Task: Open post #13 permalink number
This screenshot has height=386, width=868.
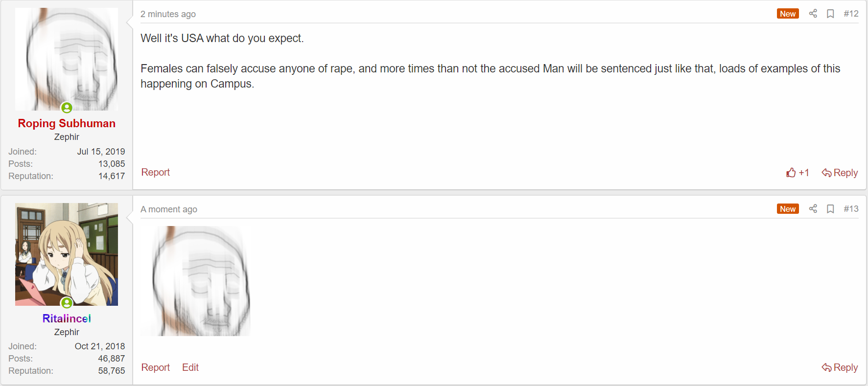Action: click(x=851, y=209)
